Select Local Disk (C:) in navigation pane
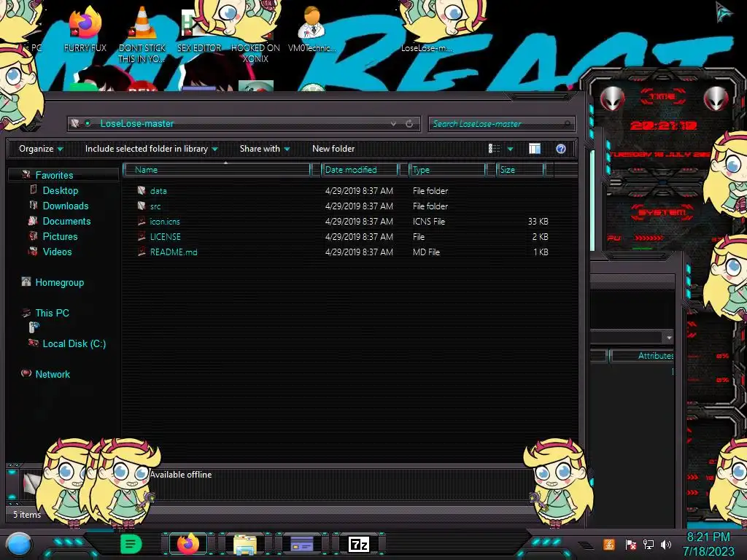The width and height of the screenshot is (747, 560). pyautogui.click(x=74, y=343)
